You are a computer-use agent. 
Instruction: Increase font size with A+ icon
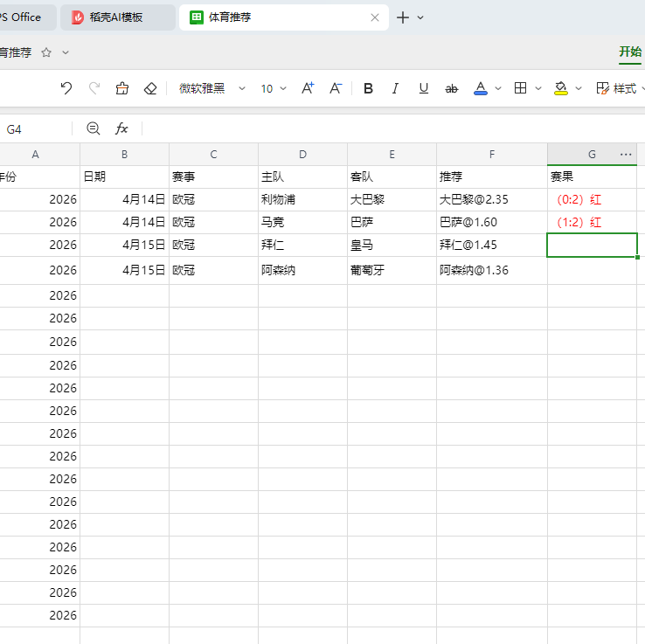(x=308, y=88)
